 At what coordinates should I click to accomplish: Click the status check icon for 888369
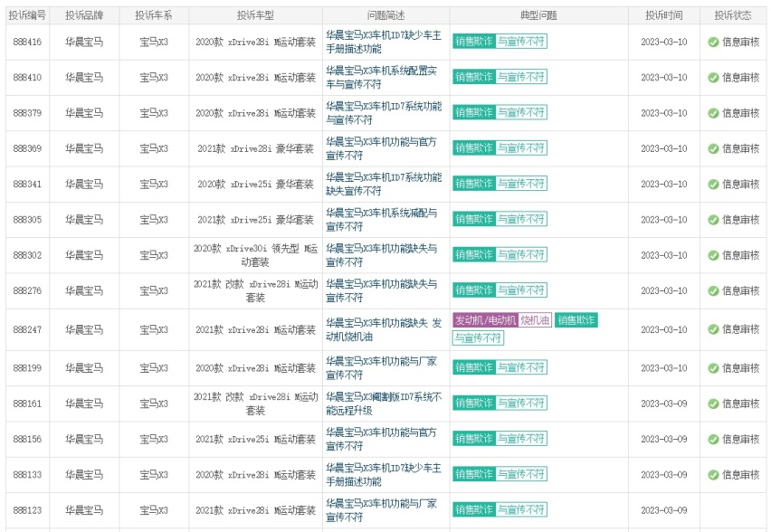pyautogui.click(x=713, y=148)
